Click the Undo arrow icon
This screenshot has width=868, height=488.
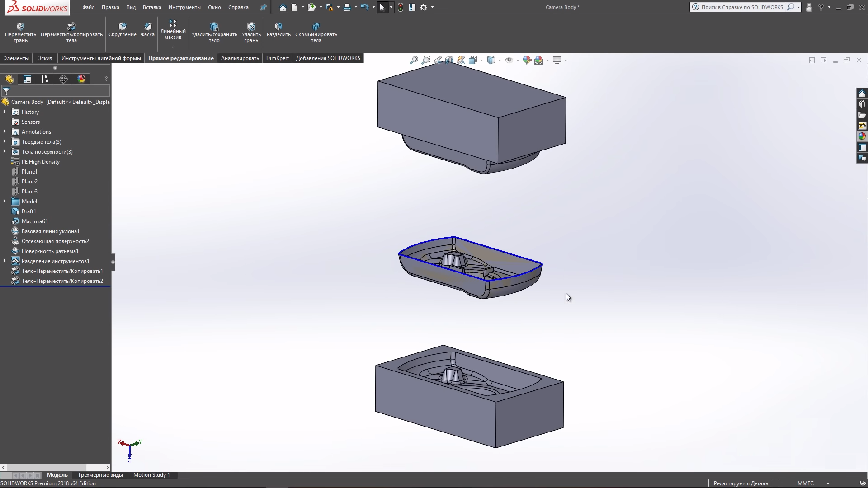(365, 7)
